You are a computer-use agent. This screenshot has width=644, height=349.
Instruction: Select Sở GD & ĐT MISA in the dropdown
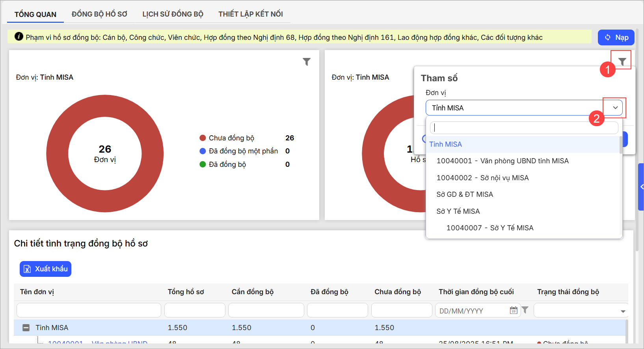[465, 194]
